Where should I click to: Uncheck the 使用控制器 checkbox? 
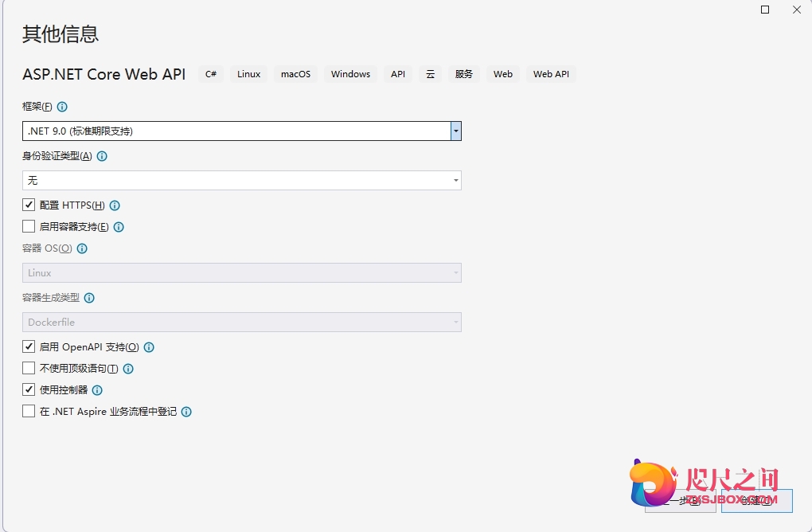[29, 389]
